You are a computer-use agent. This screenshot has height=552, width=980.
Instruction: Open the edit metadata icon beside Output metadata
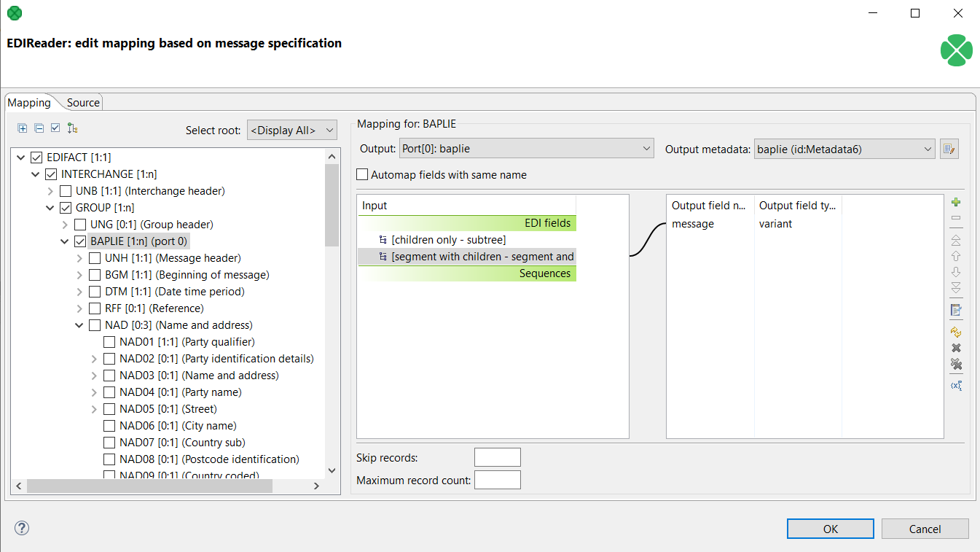949,149
